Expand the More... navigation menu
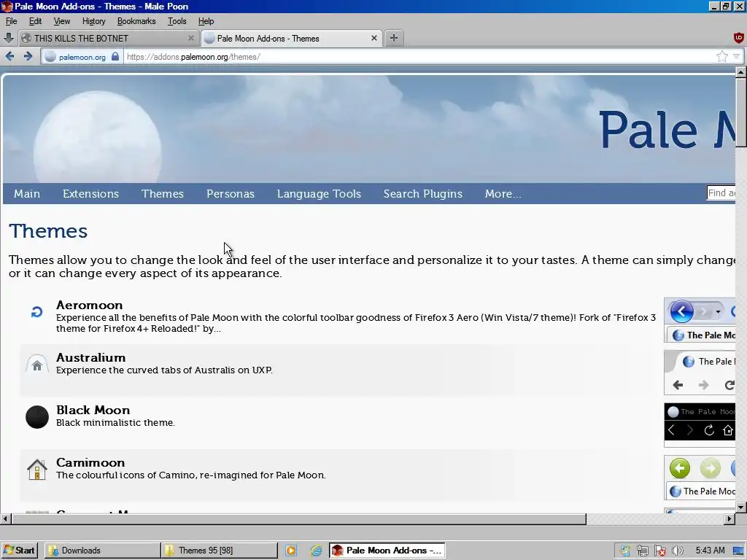This screenshot has height=560, width=747. coord(503,194)
